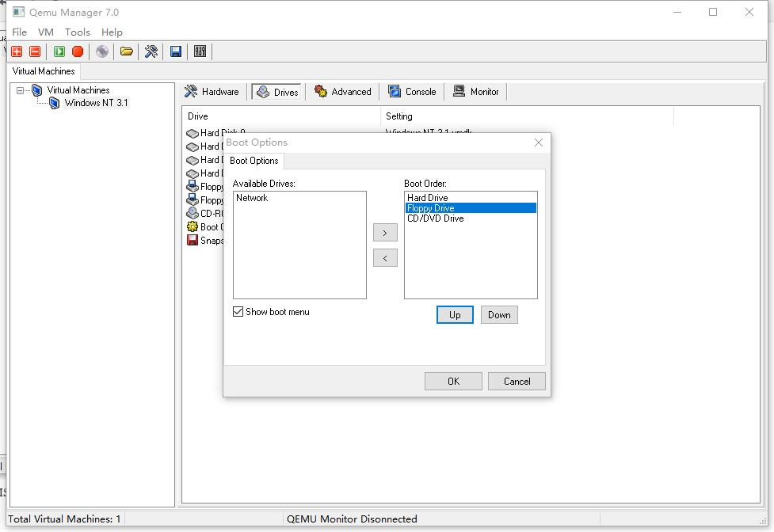Confirm Boot Options with OK
This screenshot has height=532, width=774.
453,381
